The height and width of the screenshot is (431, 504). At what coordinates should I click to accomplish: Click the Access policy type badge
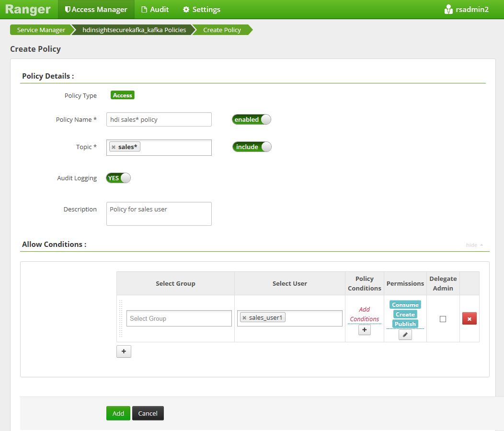123,95
